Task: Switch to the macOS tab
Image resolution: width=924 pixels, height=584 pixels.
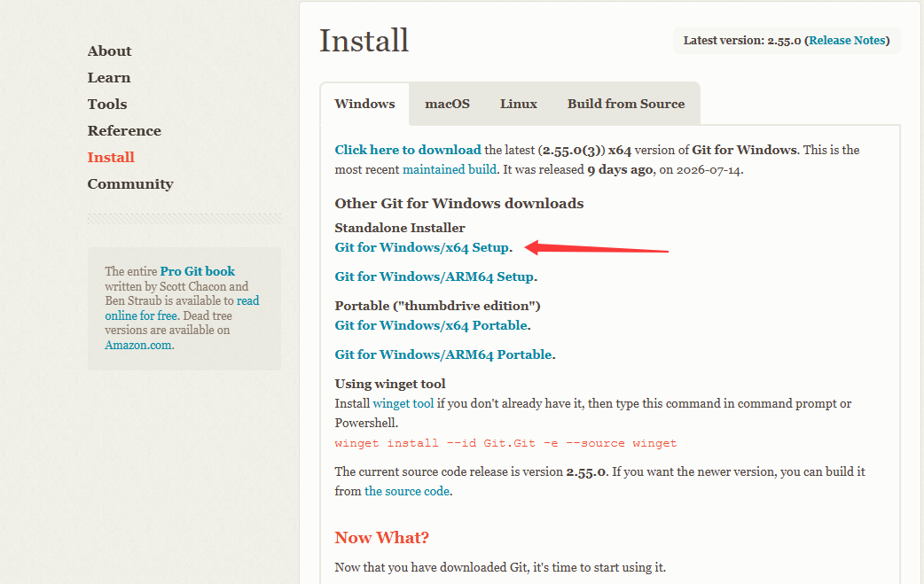Action: [447, 104]
